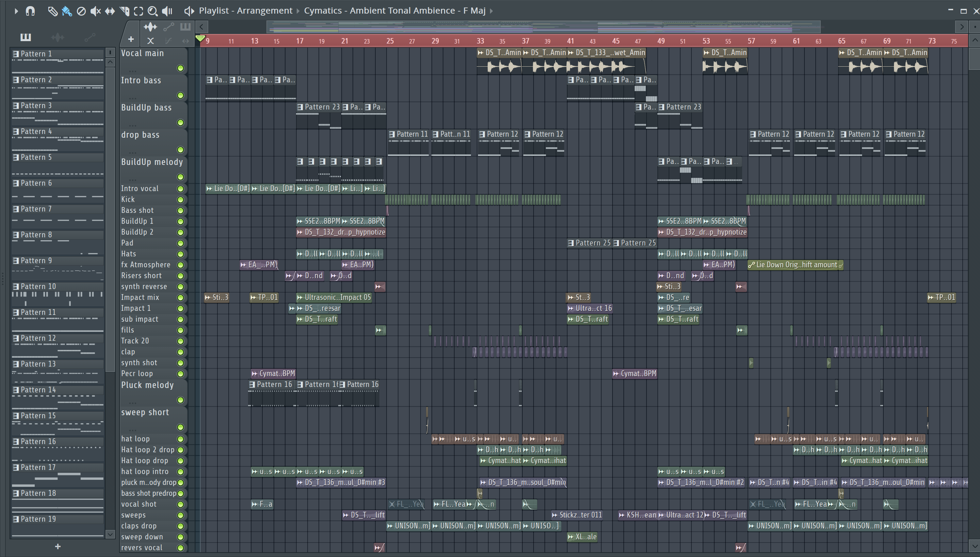Select the Delete tool
This screenshot has height=557, width=980.
pyautogui.click(x=81, y=11)
